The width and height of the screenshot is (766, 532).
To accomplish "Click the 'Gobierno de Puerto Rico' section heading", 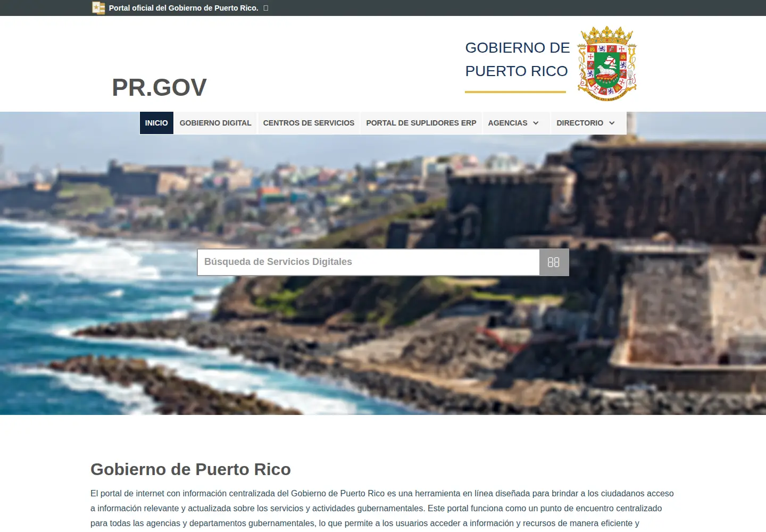I will click(190, 469).
